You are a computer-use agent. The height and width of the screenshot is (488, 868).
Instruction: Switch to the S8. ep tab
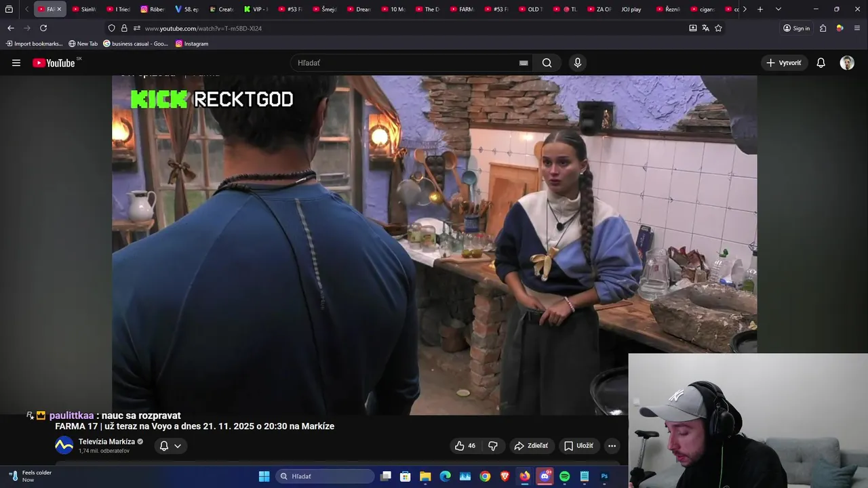[x=187, y=9]
